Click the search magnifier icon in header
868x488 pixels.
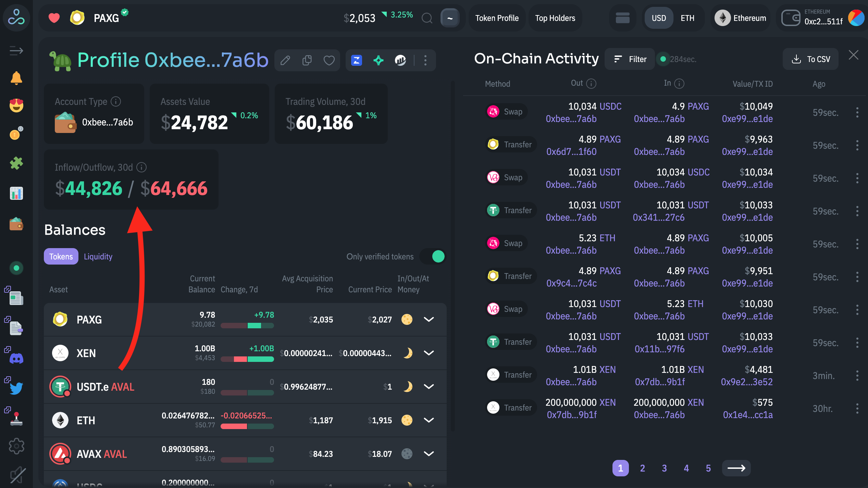[x=427, y=18]
